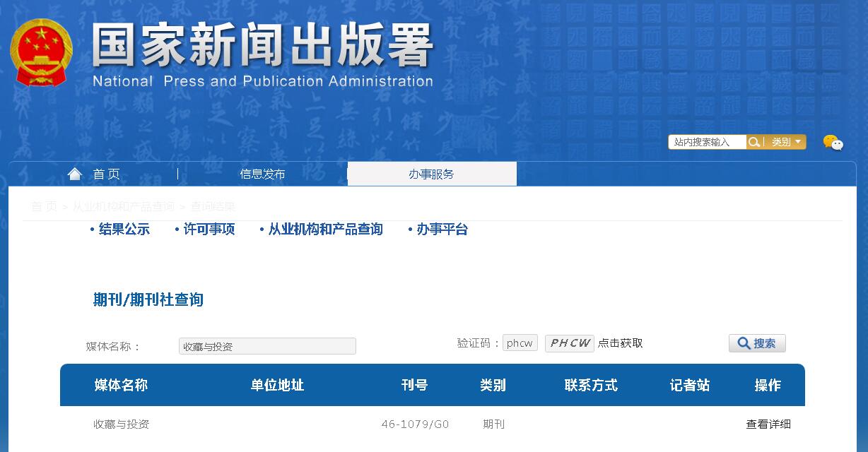The height and width of the screenshot is (452, 868).
Task: Click the WeChat chat bubble icon
Action: point(834,143)
